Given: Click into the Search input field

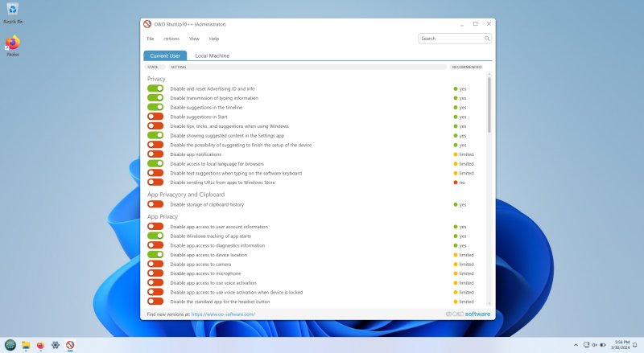Looking at the screenshot, I should pyautogui.click(x=452, y=39).
